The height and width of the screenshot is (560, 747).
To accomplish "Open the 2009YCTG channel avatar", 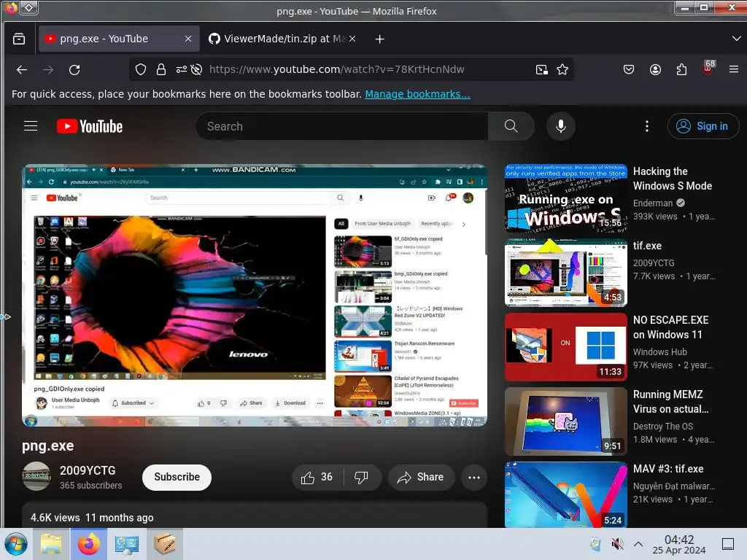I will pyautogui.click(x=36, y=476).
